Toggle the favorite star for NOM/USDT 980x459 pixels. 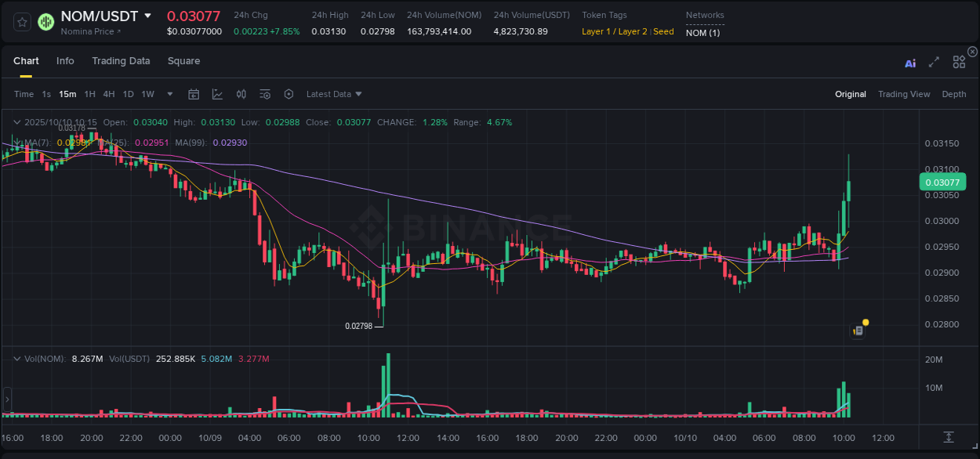(x=21, y=21)
